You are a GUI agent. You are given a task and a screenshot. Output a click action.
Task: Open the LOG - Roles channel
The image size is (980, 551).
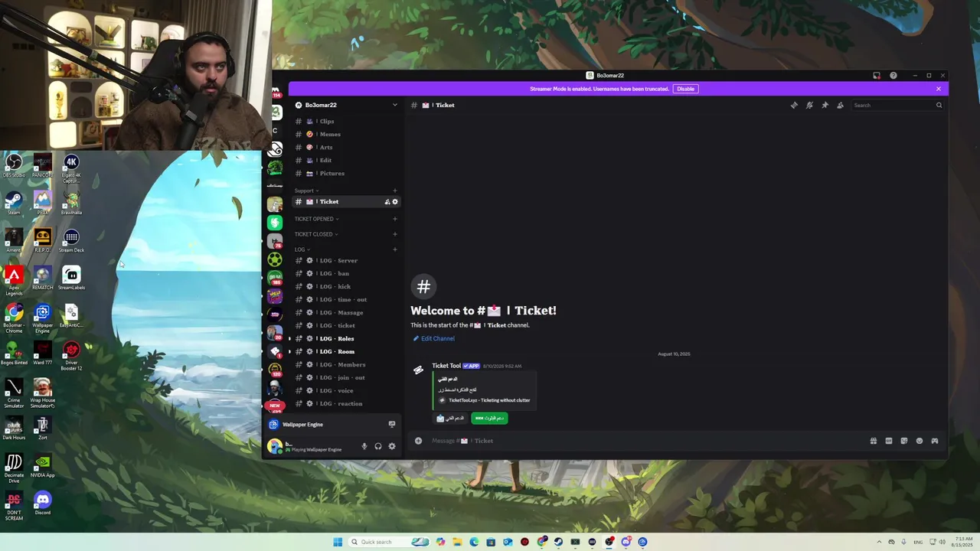coord(345,338)
